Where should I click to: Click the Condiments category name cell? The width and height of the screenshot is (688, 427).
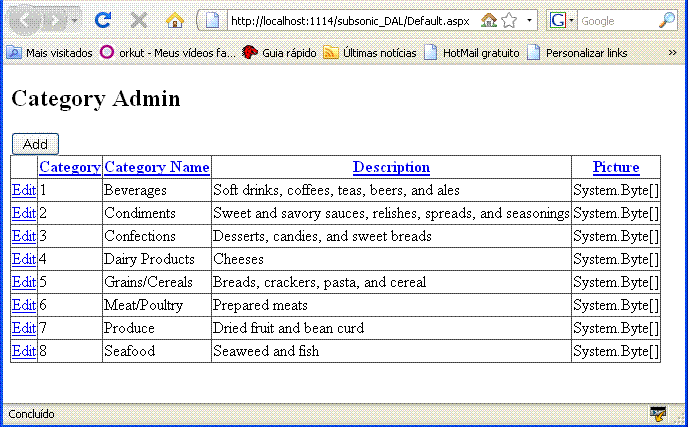pos(157,213)
